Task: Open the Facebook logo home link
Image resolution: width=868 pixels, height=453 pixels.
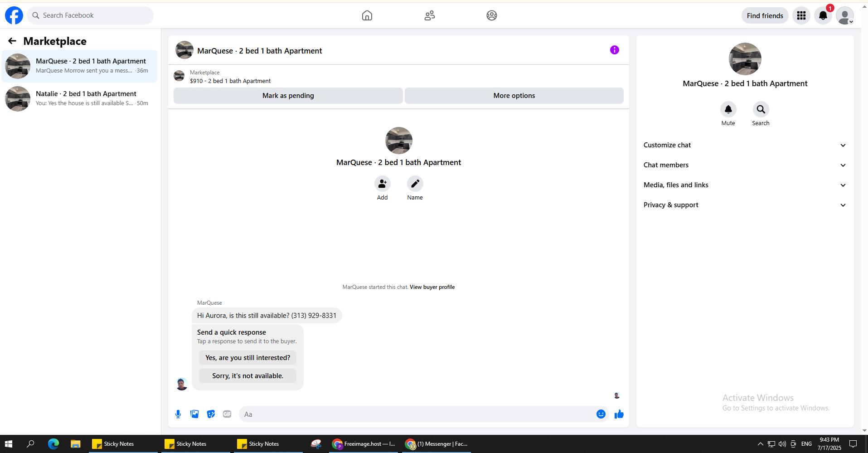Action: click(14, 15)
